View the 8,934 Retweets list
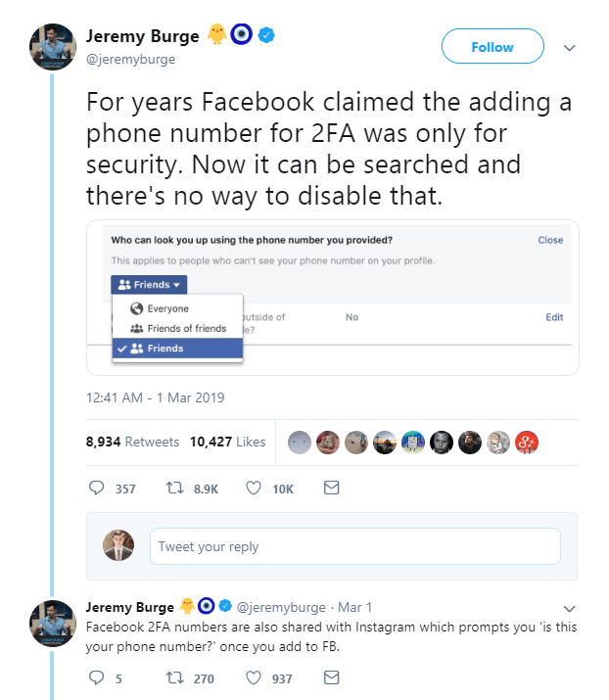 132,442
